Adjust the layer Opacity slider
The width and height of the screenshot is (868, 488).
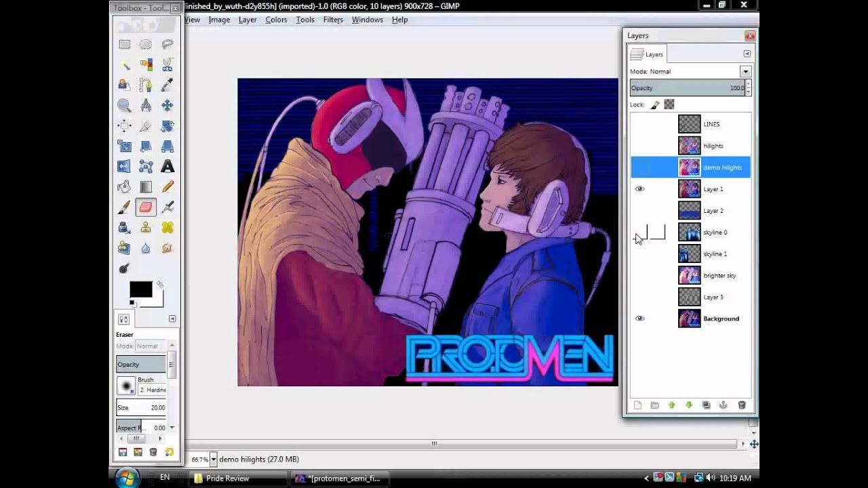click(687, 88)
